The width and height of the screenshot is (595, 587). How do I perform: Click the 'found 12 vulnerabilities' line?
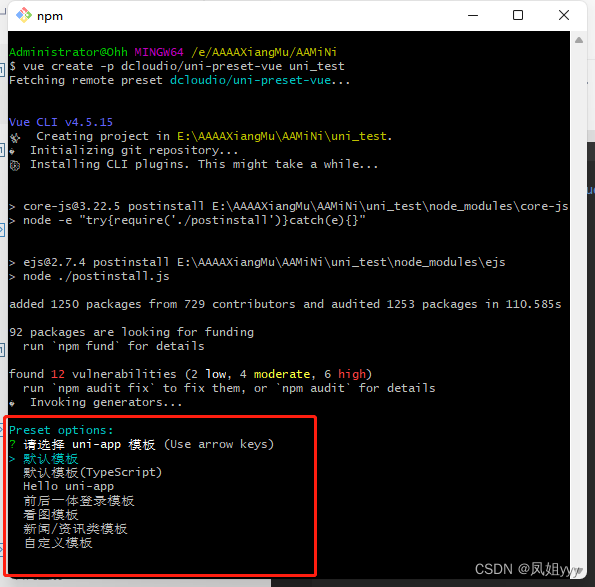pyautogui.click(x=190, y=374)
